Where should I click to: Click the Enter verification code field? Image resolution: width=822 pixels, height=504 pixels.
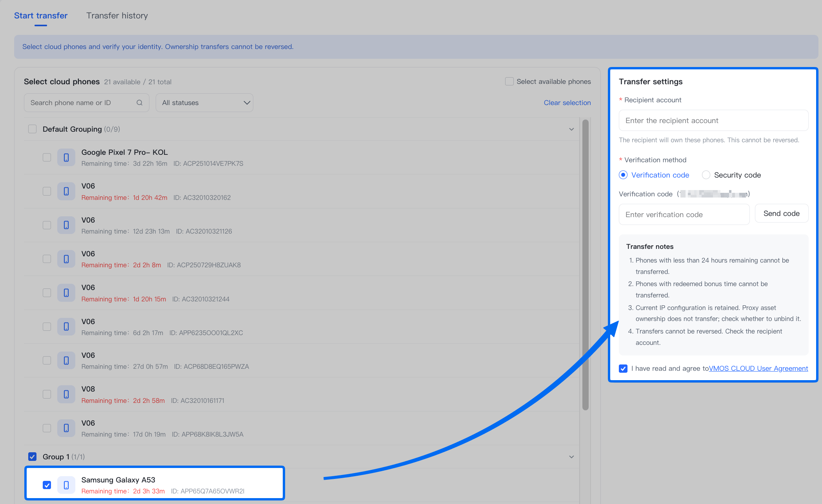coord(684,214)
